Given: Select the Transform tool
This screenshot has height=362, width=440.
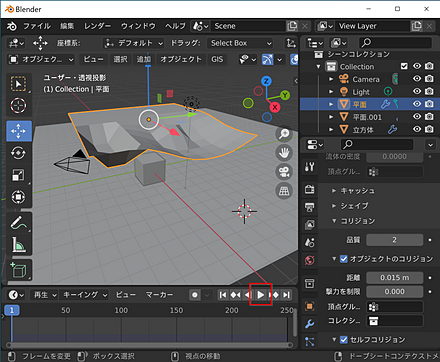Looking at the screenshot, I should point(19,197).
